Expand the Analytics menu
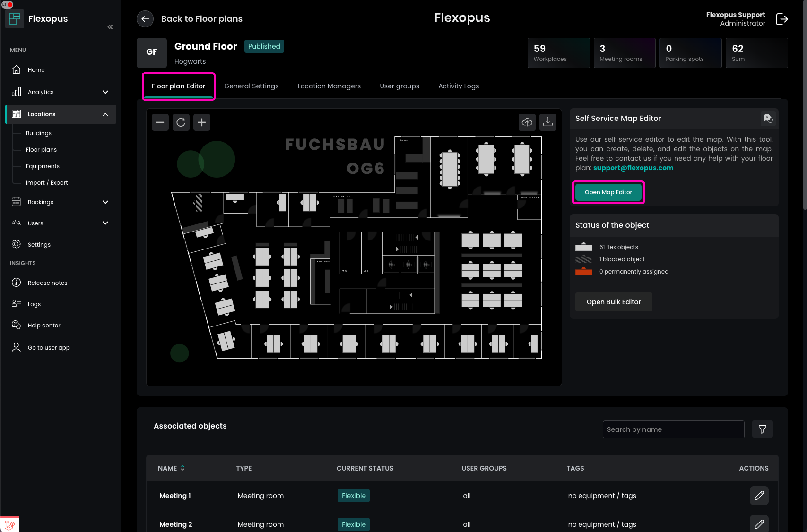 [105, 92]
